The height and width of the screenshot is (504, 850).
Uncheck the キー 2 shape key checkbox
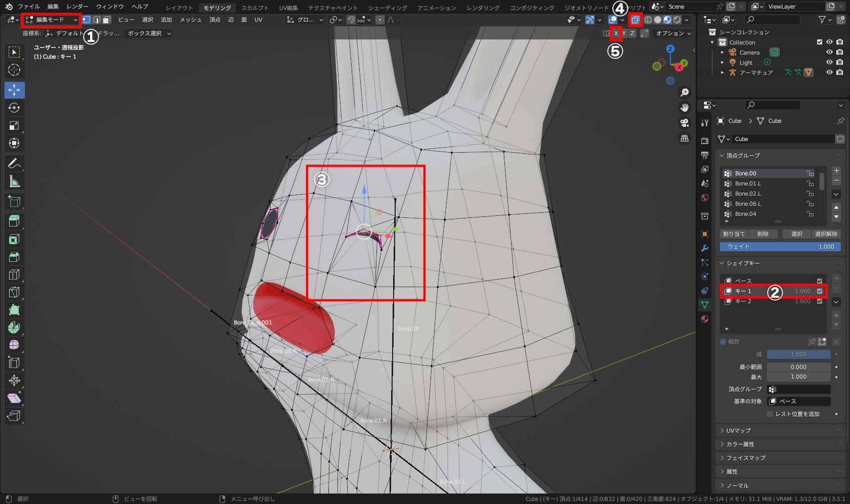click(820, 301)
